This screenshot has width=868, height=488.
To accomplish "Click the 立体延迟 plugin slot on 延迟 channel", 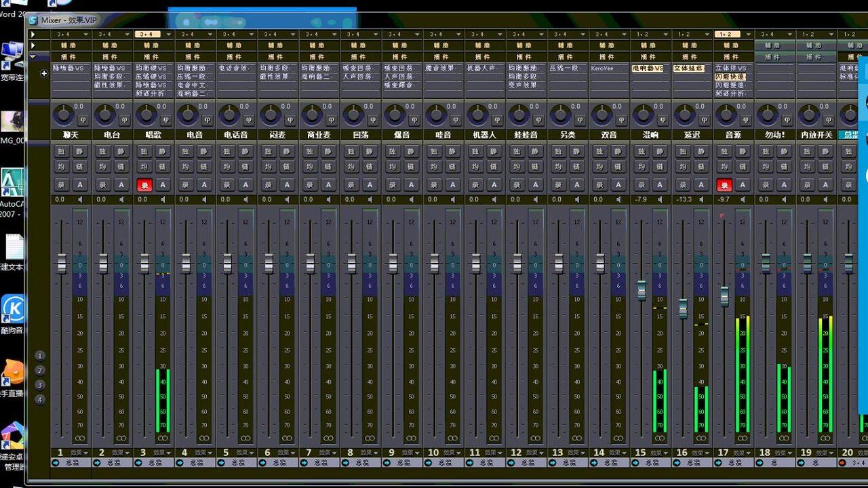I will click(x=690, y=68).
